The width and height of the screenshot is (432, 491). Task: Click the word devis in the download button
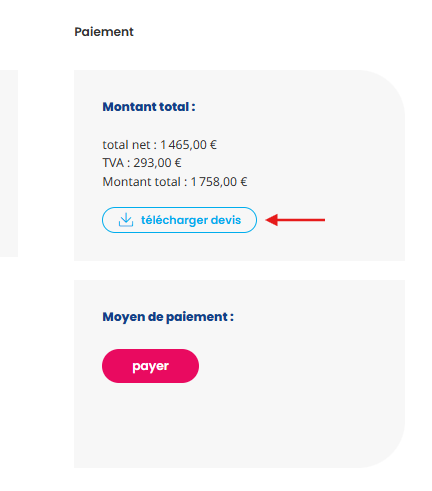coord(226,220)
